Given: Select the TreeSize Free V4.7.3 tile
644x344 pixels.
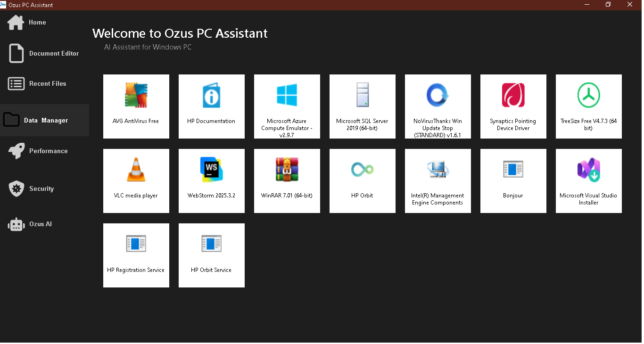Looking at the screenshot, I should [588, 106].
